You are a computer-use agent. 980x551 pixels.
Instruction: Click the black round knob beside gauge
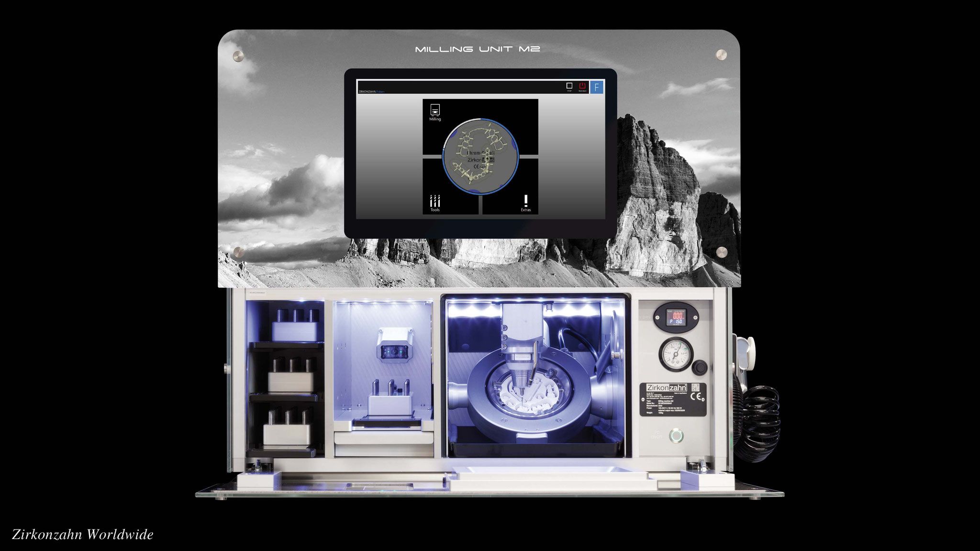coord(700,367)
